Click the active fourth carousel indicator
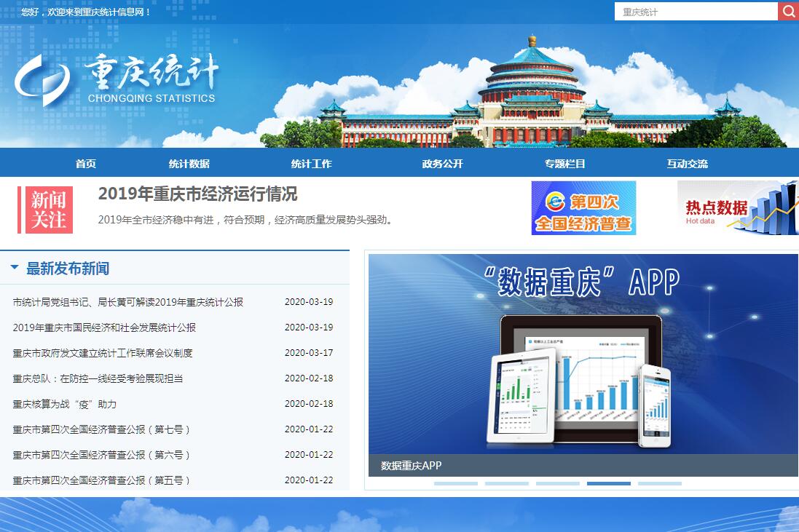Viewport: 799px width, 532px height. 609,483
